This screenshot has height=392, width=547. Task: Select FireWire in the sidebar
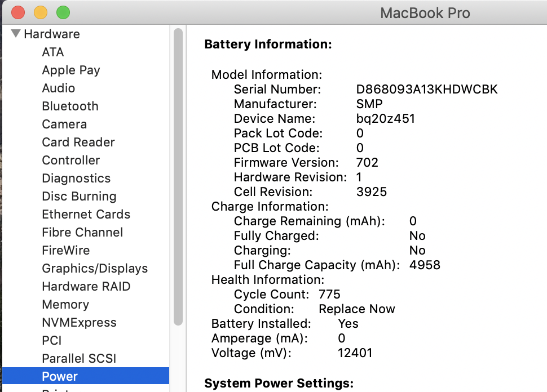(x=65, y=251)
